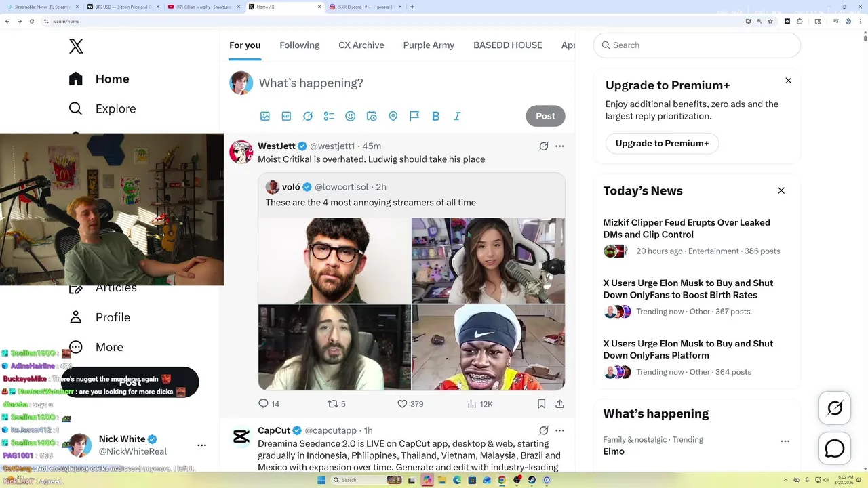This screenshot has width=868, height=488.
Task: Open the Nike beanie bottom-right image
Action: 488,348
